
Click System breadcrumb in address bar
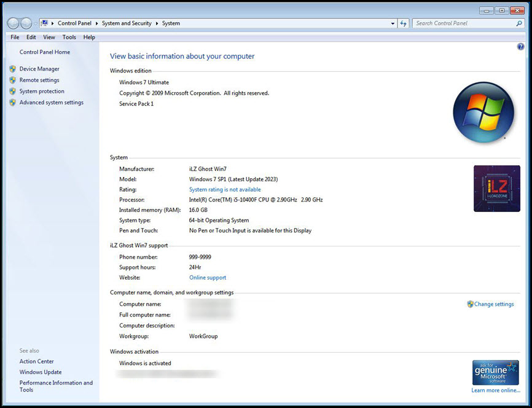[171, 23]
